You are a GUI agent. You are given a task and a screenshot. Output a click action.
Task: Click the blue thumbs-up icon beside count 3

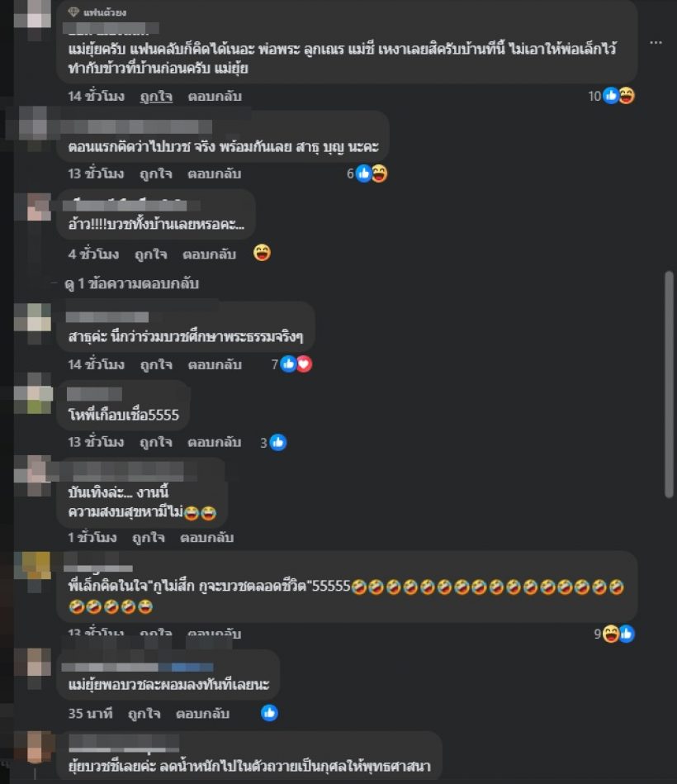click(277, 443)
